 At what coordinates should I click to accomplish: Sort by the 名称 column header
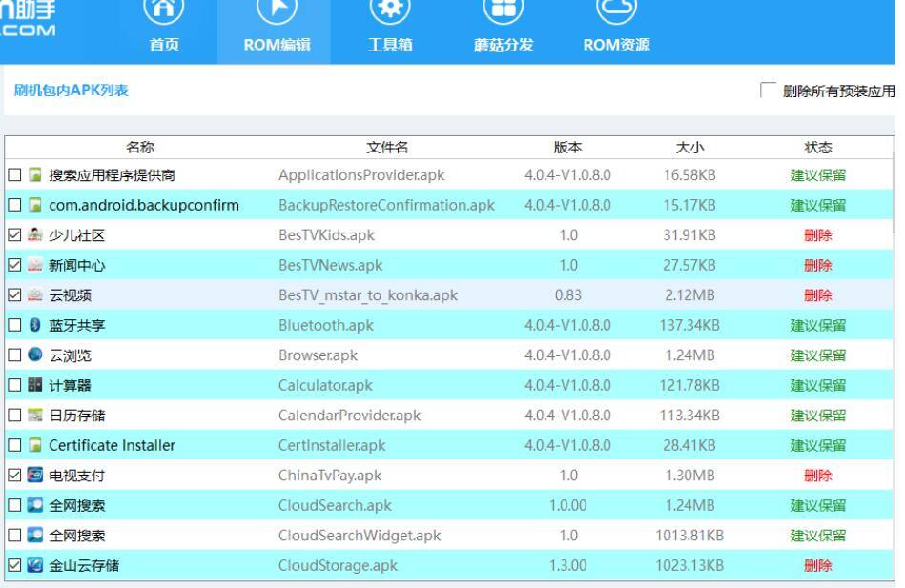pyautogui.click(x=140, y=147)
